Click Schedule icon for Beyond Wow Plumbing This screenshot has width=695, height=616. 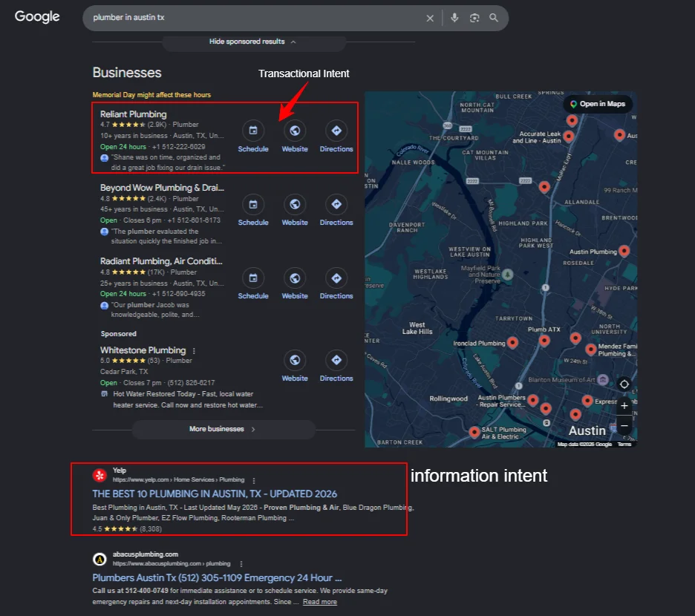coord(253,204)
